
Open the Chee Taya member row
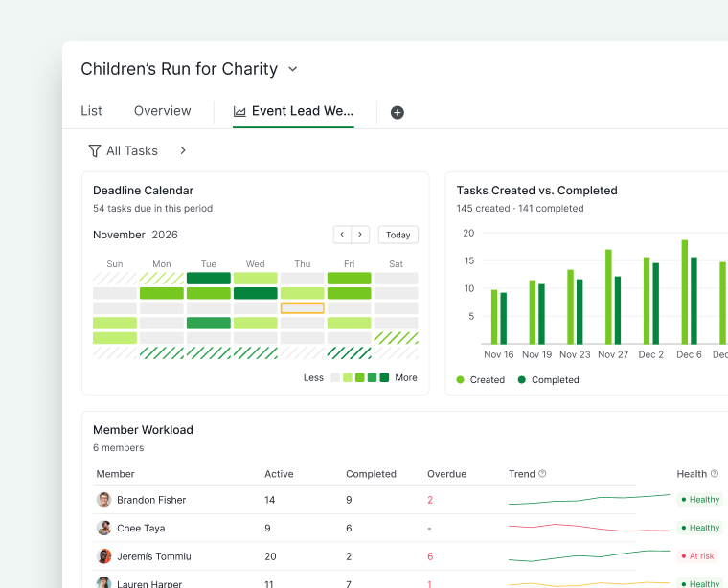pyautogui.click(x=364, y=528)
